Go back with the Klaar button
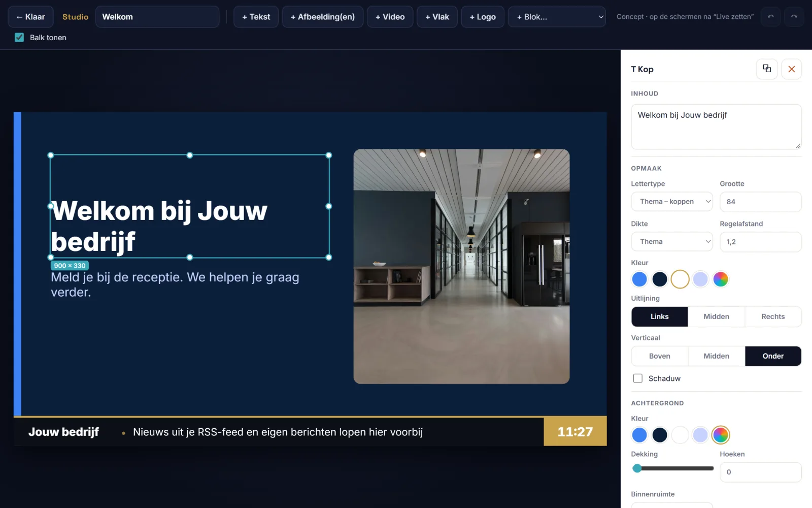The image size is (812, 508). tap(30, 17)
